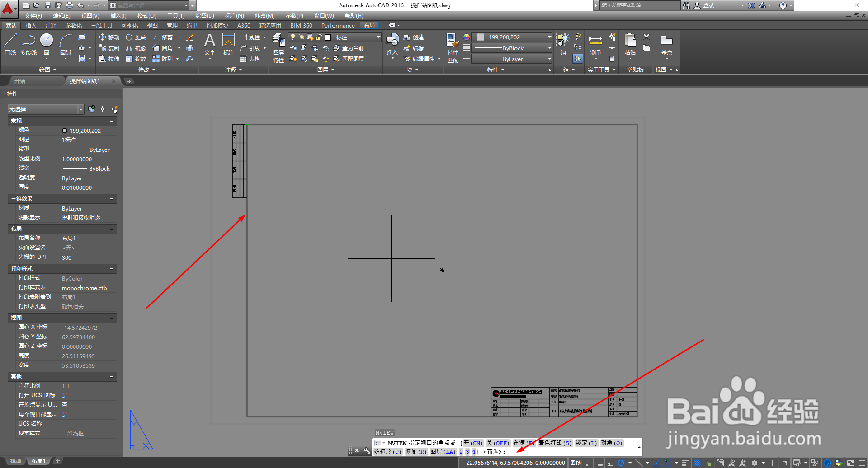Click the Measure (测量) tool
This screenshot has width=868, height=468.
[595, 44]
